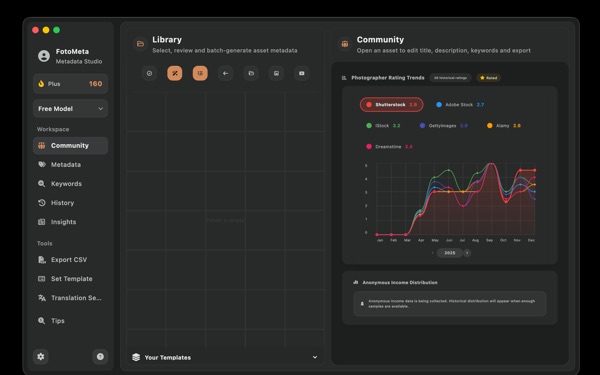This screenshot has width=600, height=375.
Task: Click the back arrow toolbar icon
Action: pos(225,73)
